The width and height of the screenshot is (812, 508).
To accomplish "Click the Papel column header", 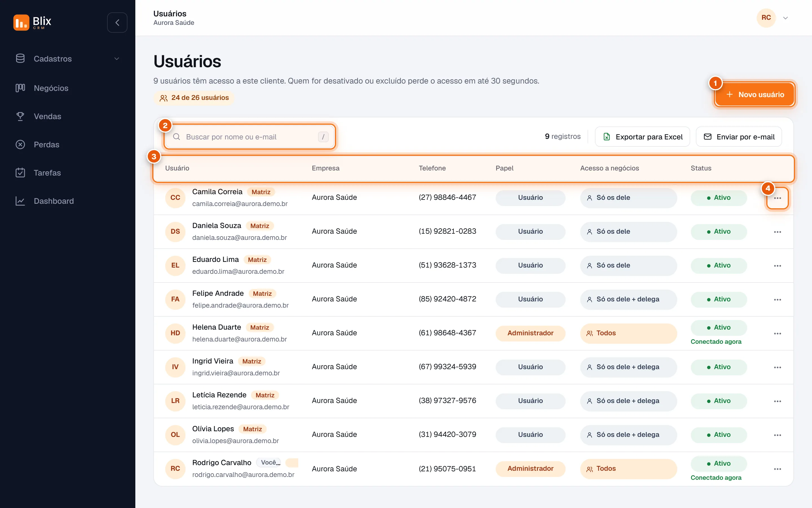I will coord(504,168).
